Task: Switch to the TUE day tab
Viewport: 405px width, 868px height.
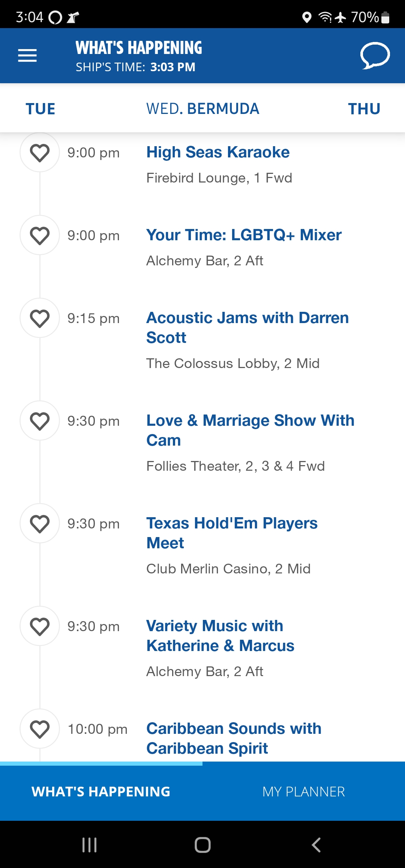Action: (x=40, y=109)
